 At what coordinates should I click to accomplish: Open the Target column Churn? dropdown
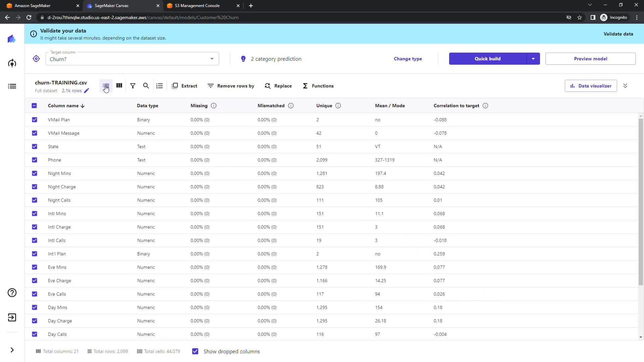point(132,59)
